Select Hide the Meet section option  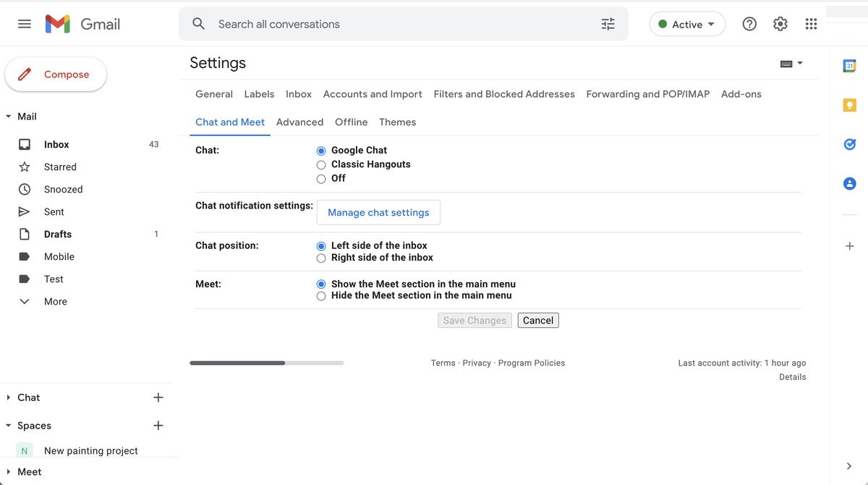[321, 296]
